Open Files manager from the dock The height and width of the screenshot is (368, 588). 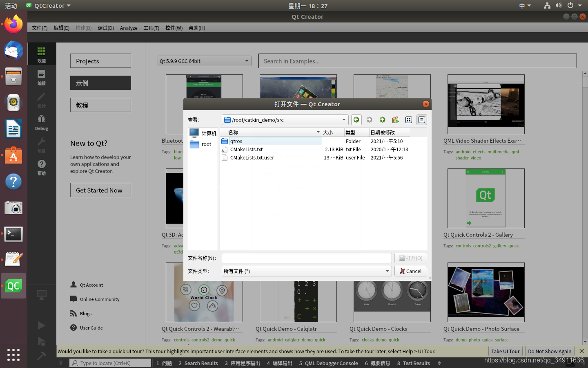click(13, 76)
